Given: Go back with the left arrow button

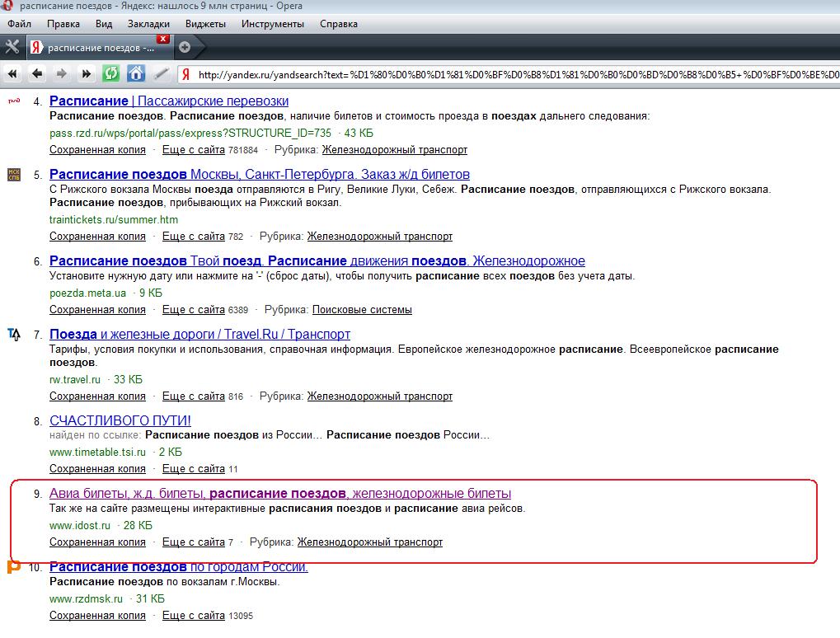Looking at the screenshot, I should 37,74.
